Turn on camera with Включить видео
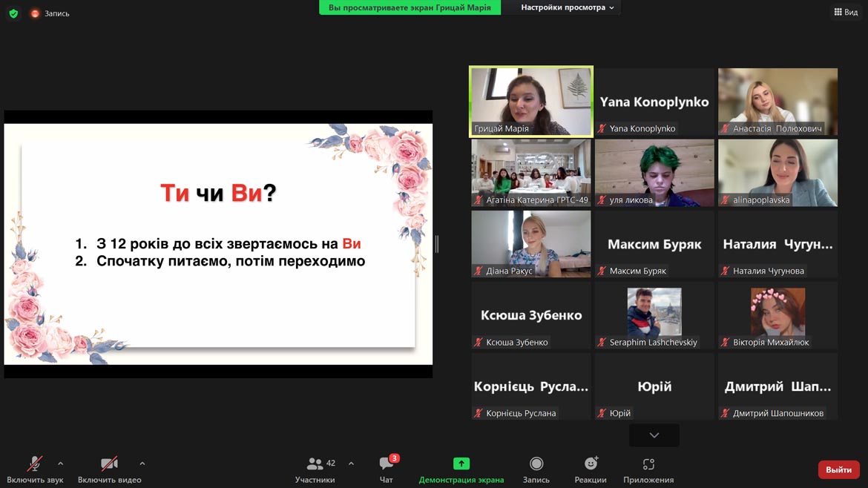This screenshot has height=488, width=868. pyautogui.click(x=109, y=469)
